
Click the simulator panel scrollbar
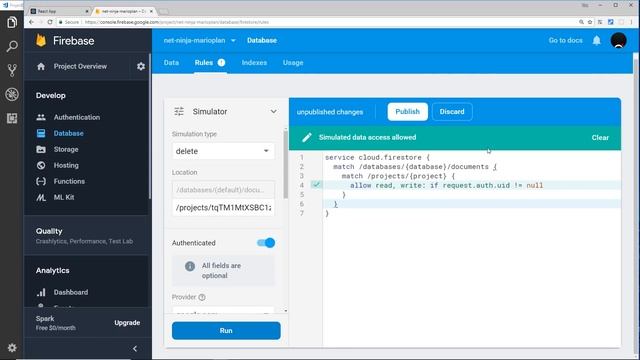pos(285,164)
